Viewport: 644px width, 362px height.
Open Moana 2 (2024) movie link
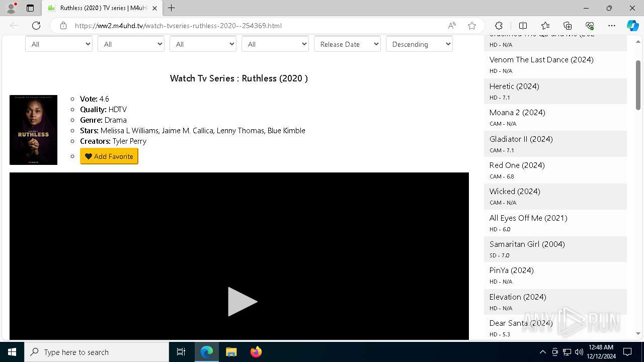[x=517, y=112]
